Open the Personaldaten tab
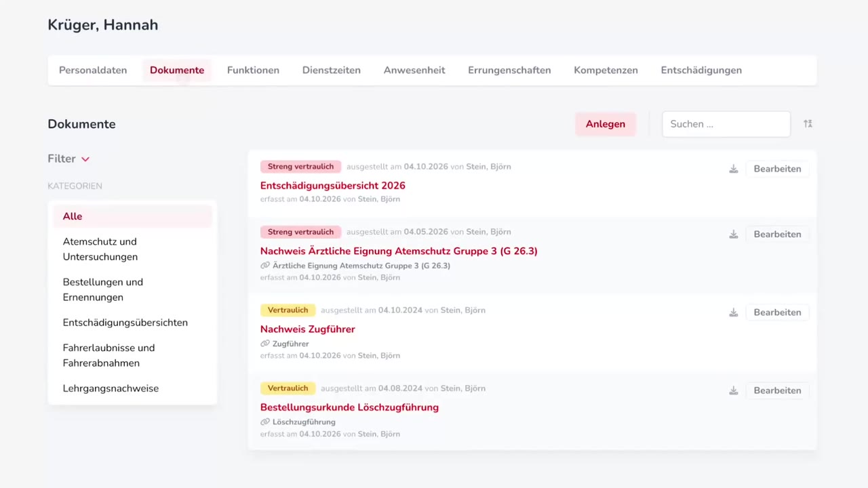 coord(93,70)
